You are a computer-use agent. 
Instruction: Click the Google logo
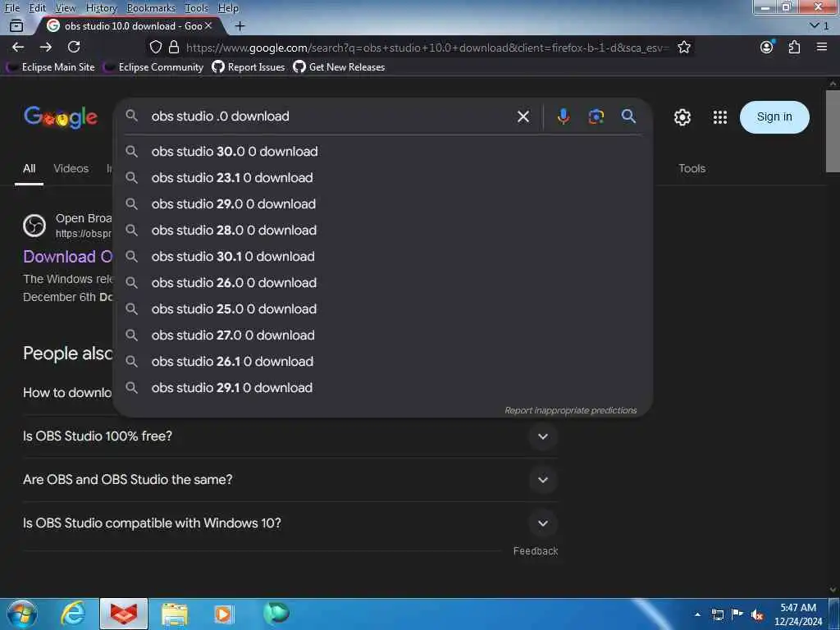(x=61, y=116)
